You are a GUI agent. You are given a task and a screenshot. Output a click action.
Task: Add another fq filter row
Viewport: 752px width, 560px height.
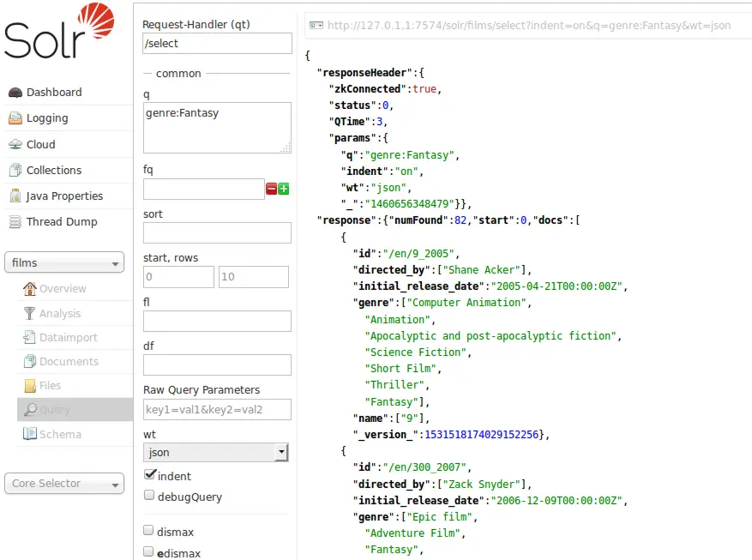click(284, 189)
